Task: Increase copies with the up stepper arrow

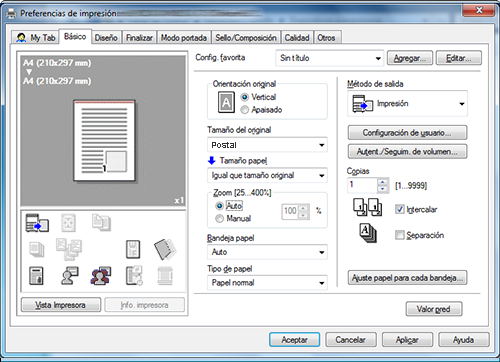Action: (383, 182)
